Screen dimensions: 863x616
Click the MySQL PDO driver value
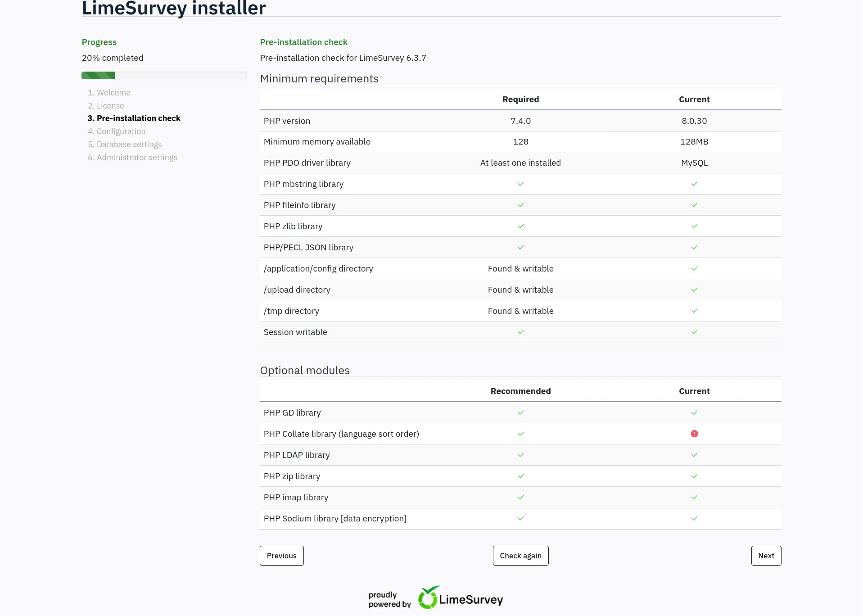coord(694,163)
